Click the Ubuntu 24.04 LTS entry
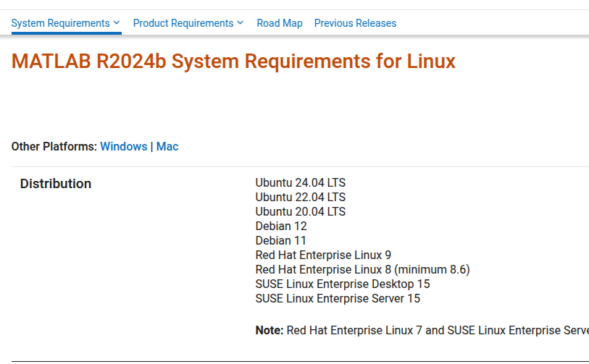 [301, 182]
